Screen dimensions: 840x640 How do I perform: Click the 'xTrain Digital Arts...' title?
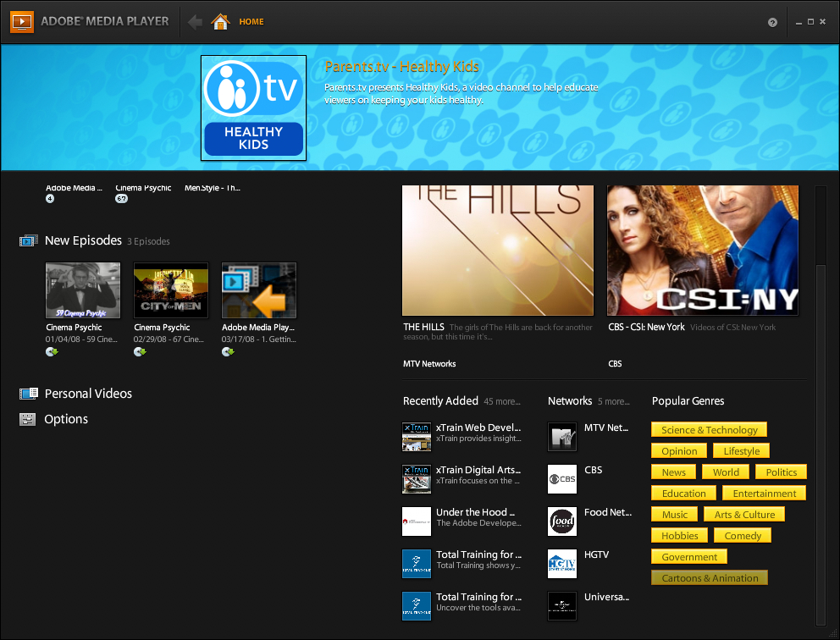(478, 470)
